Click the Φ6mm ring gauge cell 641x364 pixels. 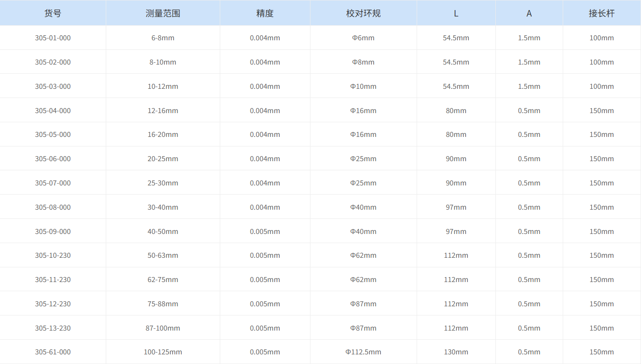[x=363, y=38]
